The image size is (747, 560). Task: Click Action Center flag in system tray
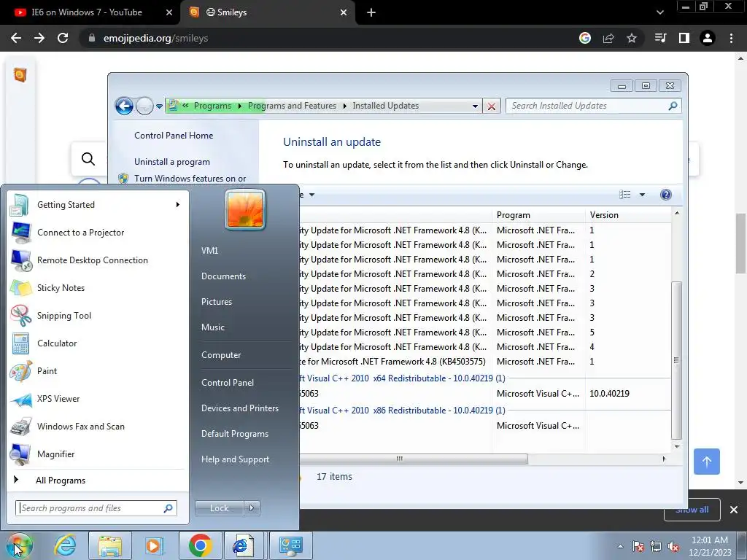click(x=638, y=546)
